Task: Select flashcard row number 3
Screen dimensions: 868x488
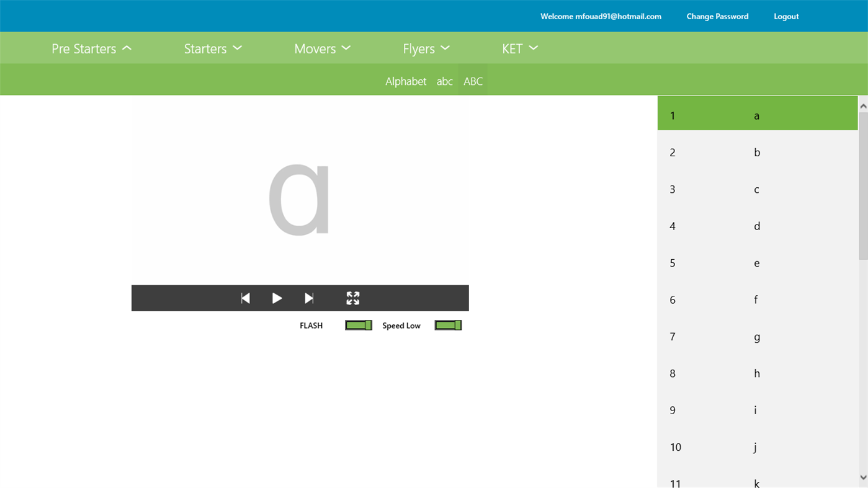Action: (x=757, y=189)
